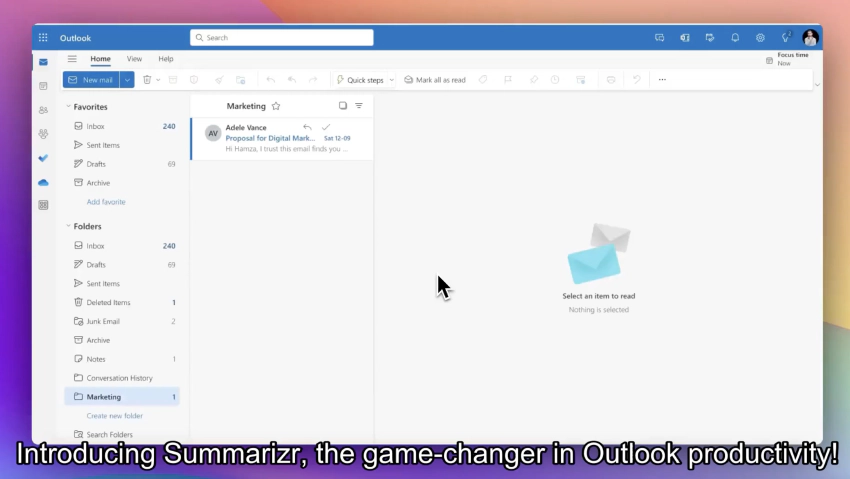Screen dimensions: 850x479
Task: Open More apps icon in rail
Action: 43,205
